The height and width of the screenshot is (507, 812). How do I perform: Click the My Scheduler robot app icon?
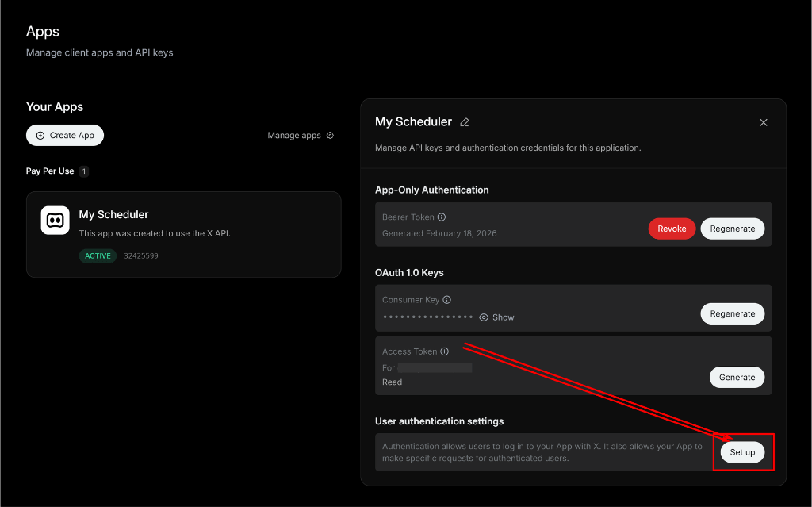tap(55, 220)
